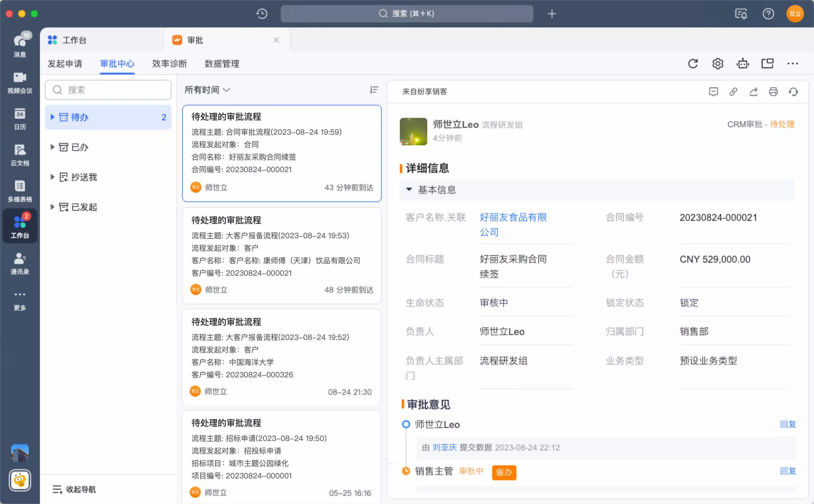The height and width of the screenshot is (504, 814).
Task: Click the 催办 button for 销售主管
Action: pyautogui.click(x=504, y=472)
